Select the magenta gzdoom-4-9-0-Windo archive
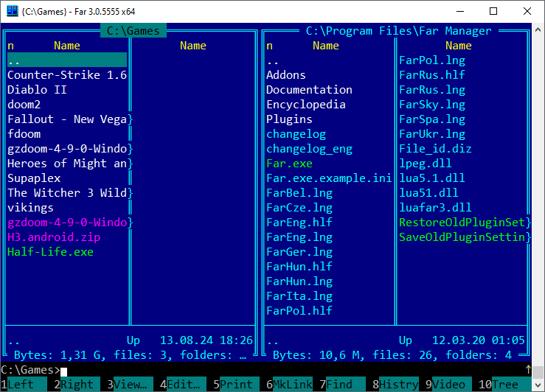 point(67,223)
